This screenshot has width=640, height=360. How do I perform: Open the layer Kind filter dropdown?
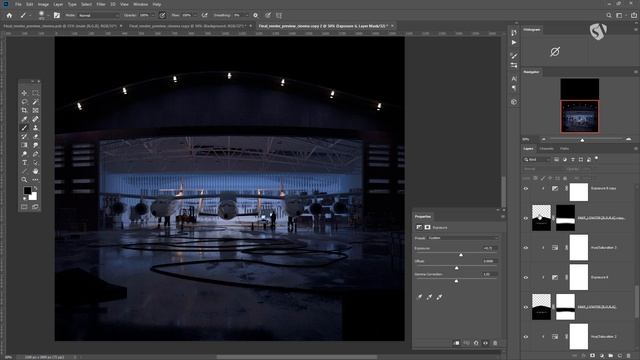(x=537, y=160)
